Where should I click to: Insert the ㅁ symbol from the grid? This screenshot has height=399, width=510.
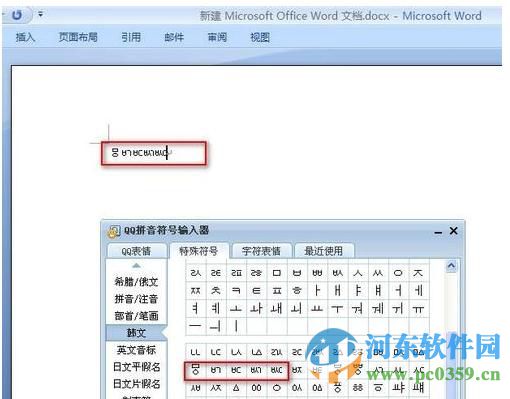(276, 273)
